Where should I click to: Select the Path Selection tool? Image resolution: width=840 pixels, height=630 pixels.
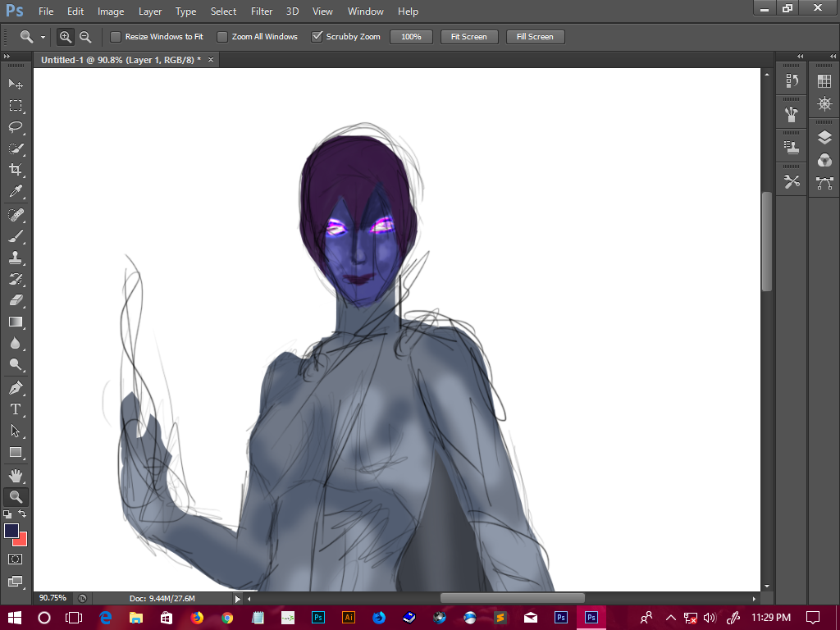point(16,431)
